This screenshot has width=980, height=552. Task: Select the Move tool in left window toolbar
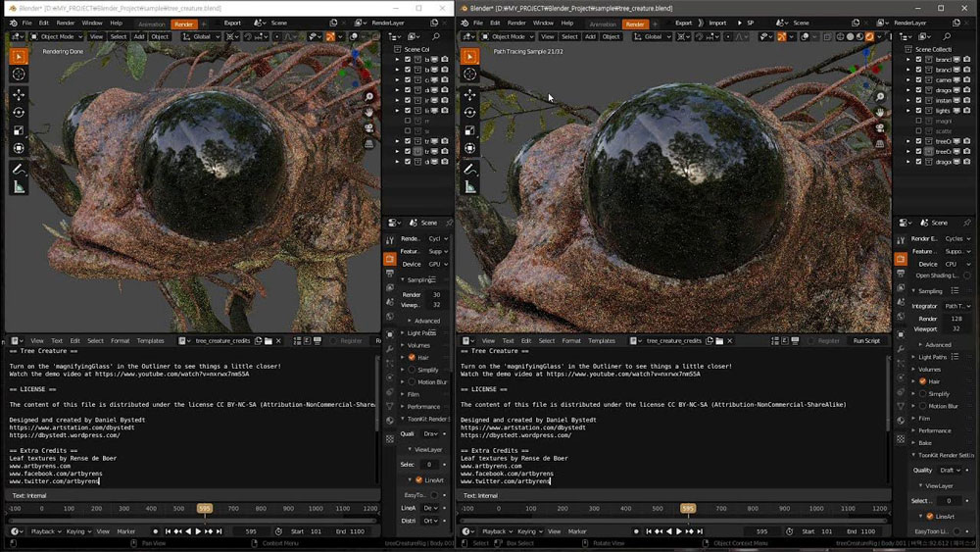pyautogui.click(x=19, y=94)
